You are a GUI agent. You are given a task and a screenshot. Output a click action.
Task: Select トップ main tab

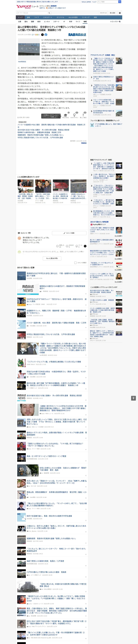tap(20, 17)
